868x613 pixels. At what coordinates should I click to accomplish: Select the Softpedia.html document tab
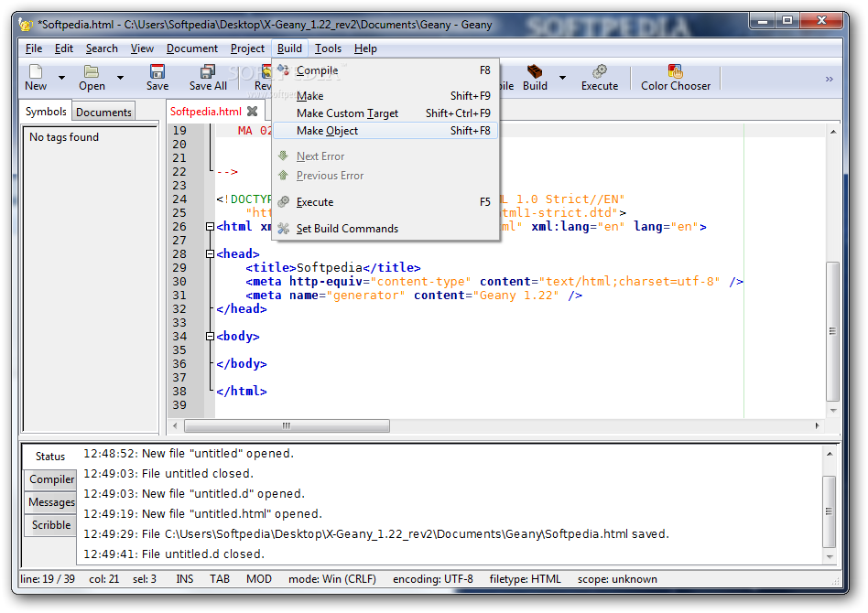point(206,112)
